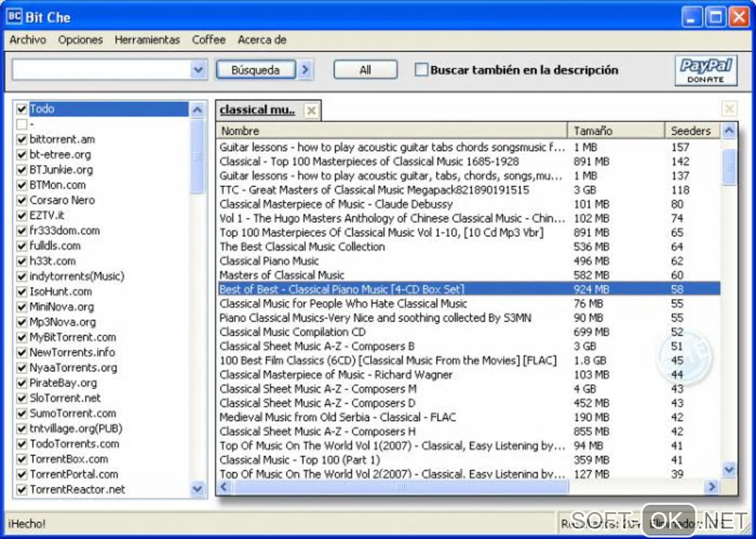This screenshot has height=539, width=756.
Task: Click site list scroll down arrow
Action: click(x=197, y=489)
